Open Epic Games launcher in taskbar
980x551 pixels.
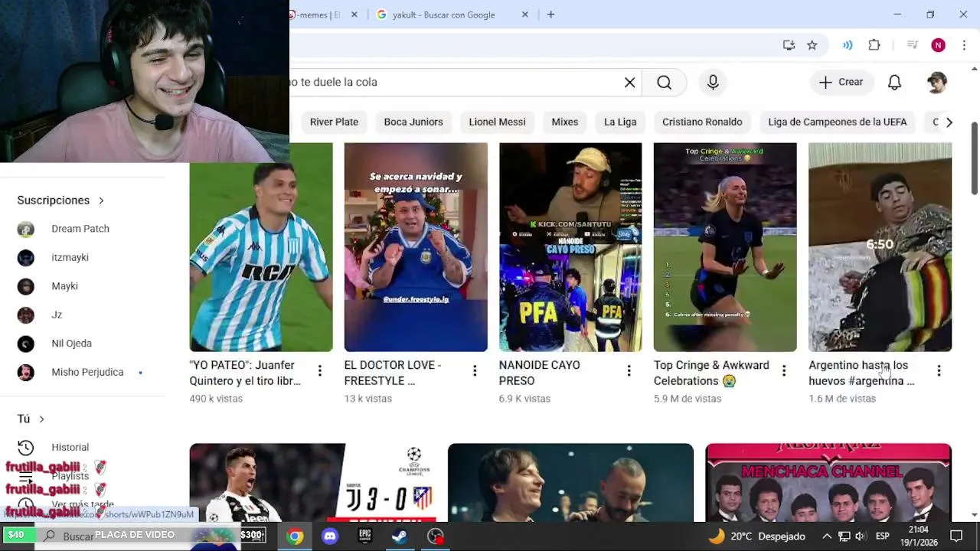click(x=365, y=536)
